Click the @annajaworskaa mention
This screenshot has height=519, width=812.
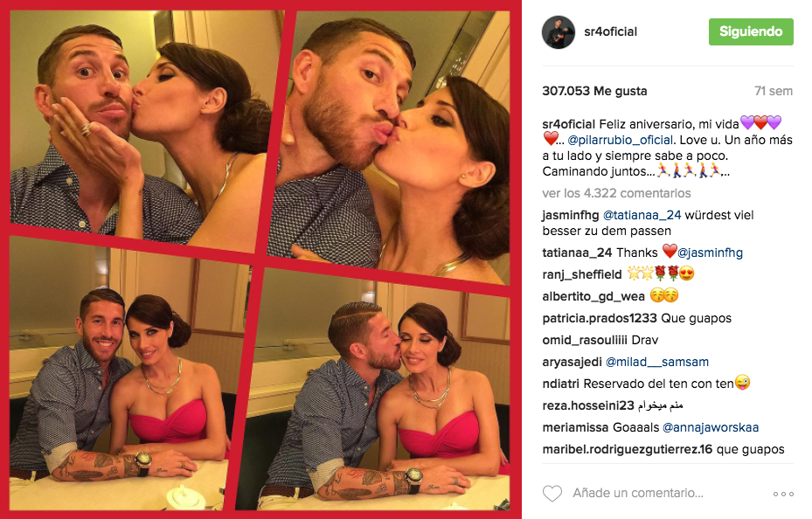tap(711, 427)
